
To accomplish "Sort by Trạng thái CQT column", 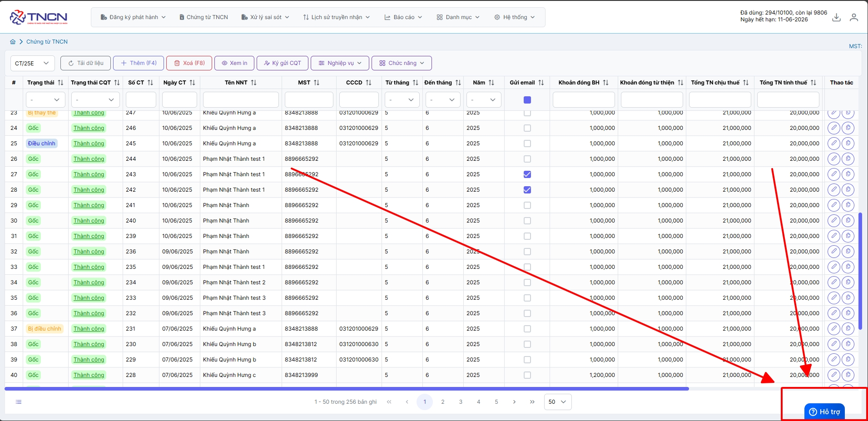I will [x=117, y=83].
